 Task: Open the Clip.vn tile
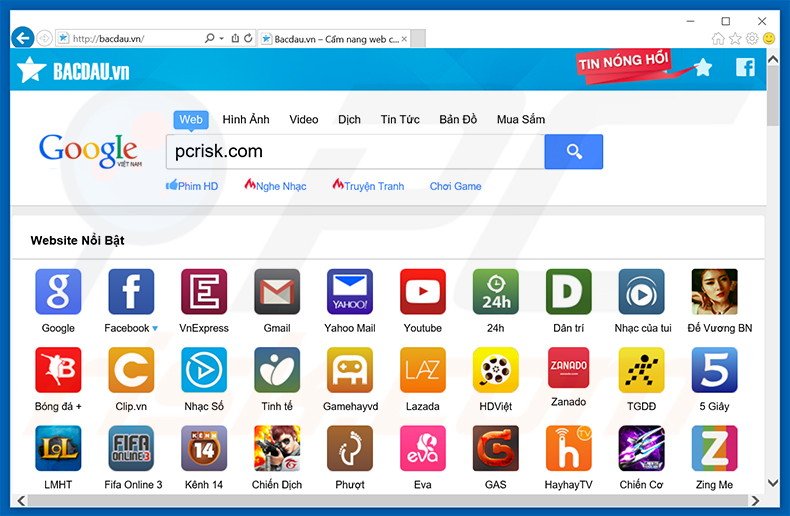click(131, 370)
